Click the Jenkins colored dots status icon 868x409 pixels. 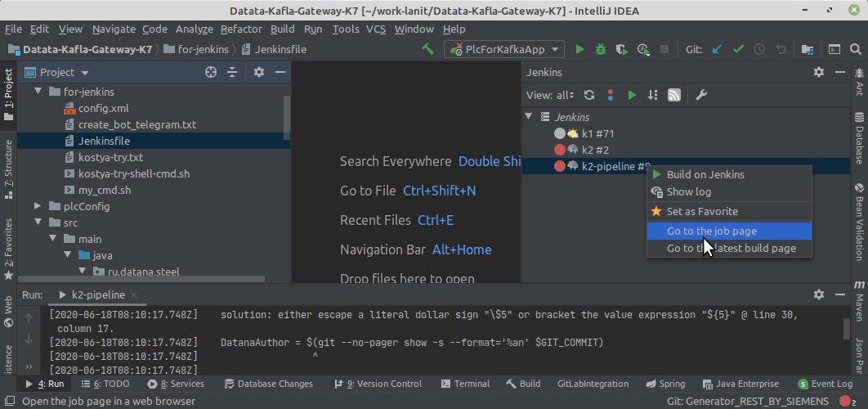pos(611,96)
